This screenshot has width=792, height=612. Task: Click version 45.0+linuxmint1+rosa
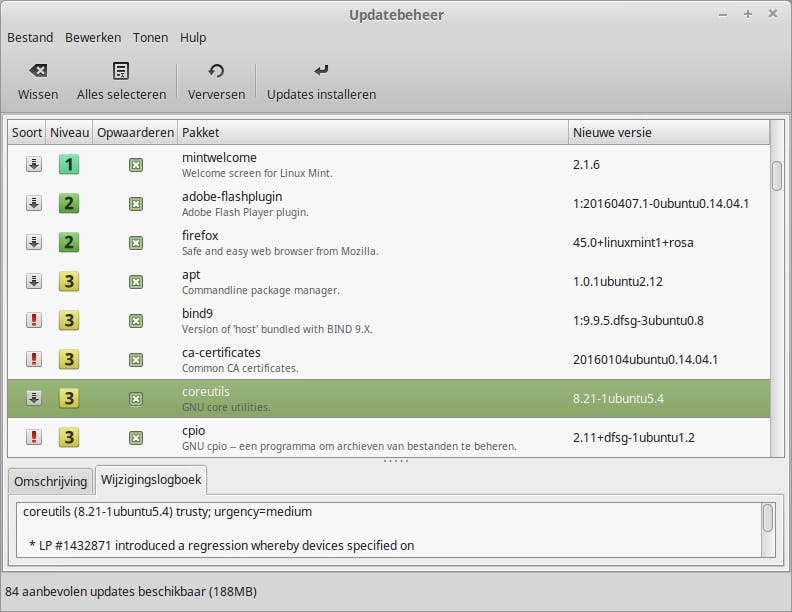coord(633,242)
